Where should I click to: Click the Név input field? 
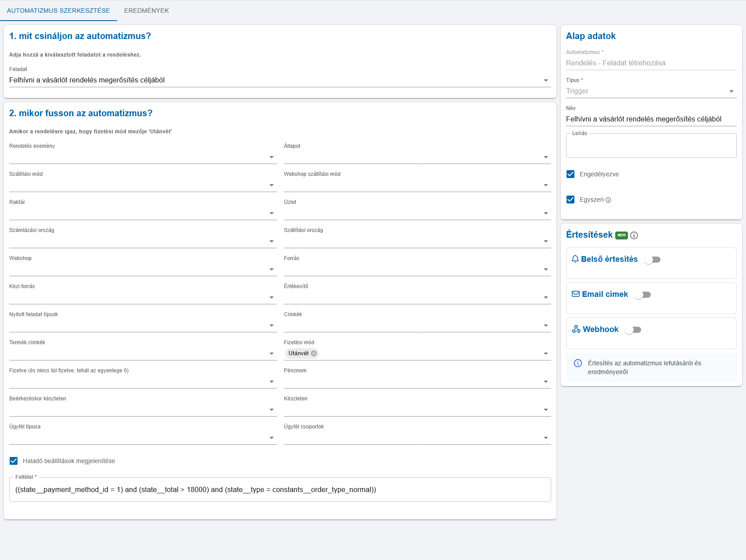[651, 119]
